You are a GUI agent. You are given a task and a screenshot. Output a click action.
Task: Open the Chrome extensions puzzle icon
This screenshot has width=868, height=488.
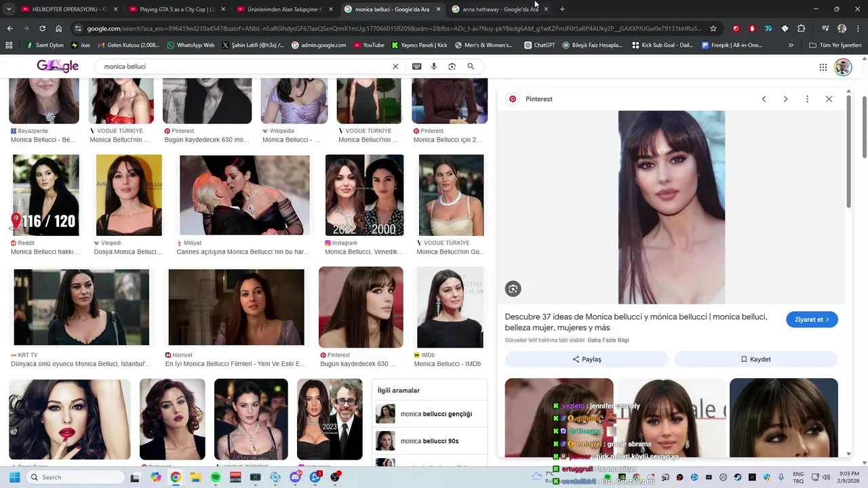(x=801, y=28)
